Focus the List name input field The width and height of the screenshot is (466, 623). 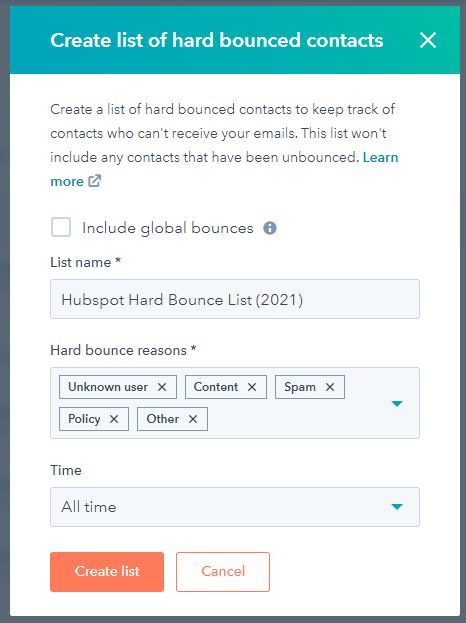pos(235,299)
